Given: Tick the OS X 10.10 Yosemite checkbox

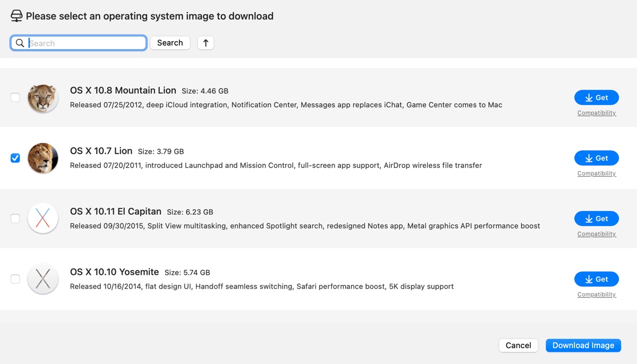Looking at the screenshot, I should pyautogui.click(x=15, y=279).
